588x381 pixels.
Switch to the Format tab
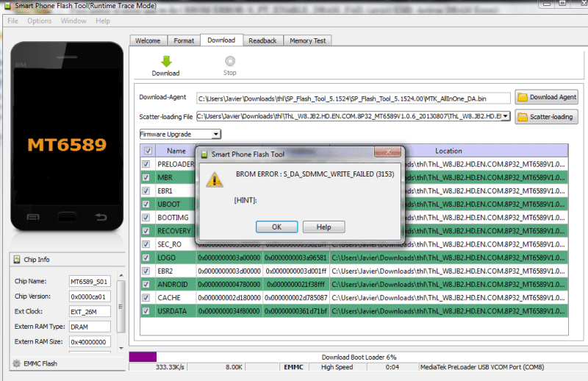click(x=184, y=40)
